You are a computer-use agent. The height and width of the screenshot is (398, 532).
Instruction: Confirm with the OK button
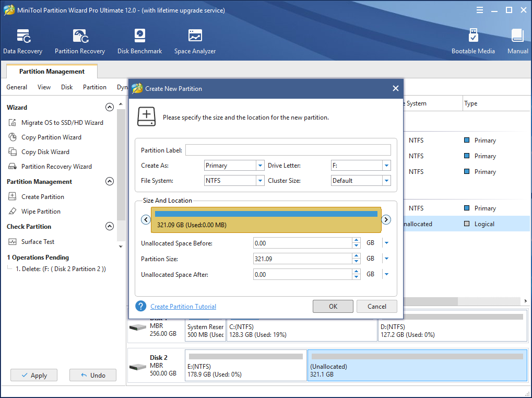point(333,307)
